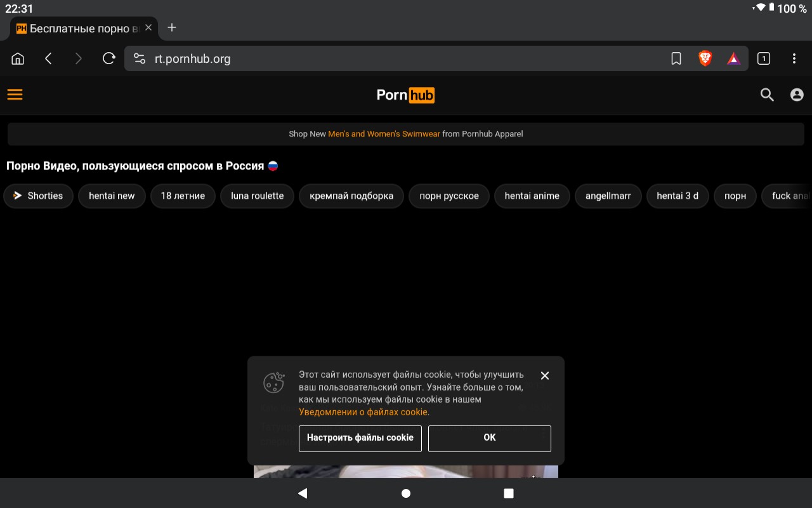Open site settings icon in address bar
The image size is (812, 508).
pyautogui.click(x=140, y=58)
